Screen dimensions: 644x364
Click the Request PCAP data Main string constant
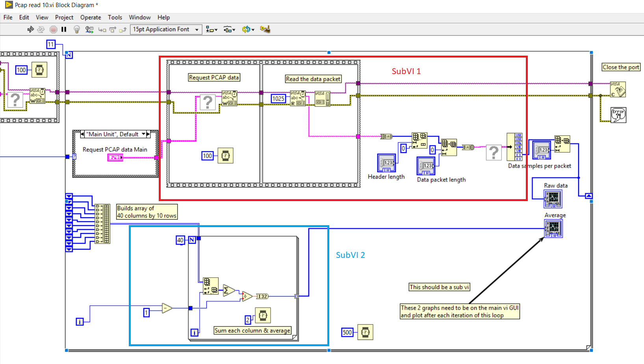click(115, 157)
